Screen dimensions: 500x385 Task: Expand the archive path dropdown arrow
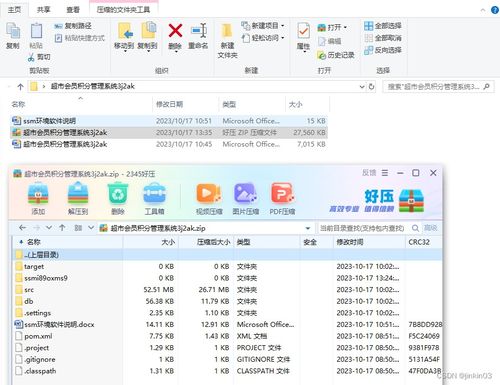point(308,228)
